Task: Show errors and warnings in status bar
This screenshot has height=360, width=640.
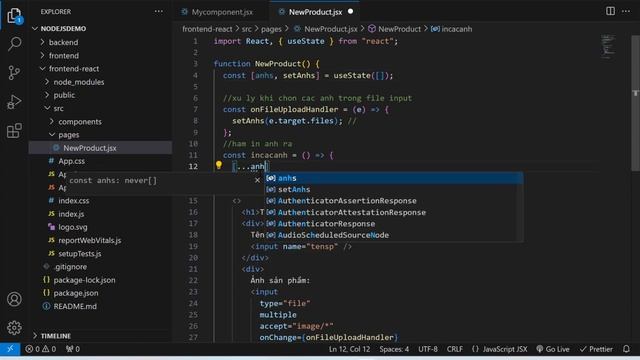Action: tap(40, 349)
